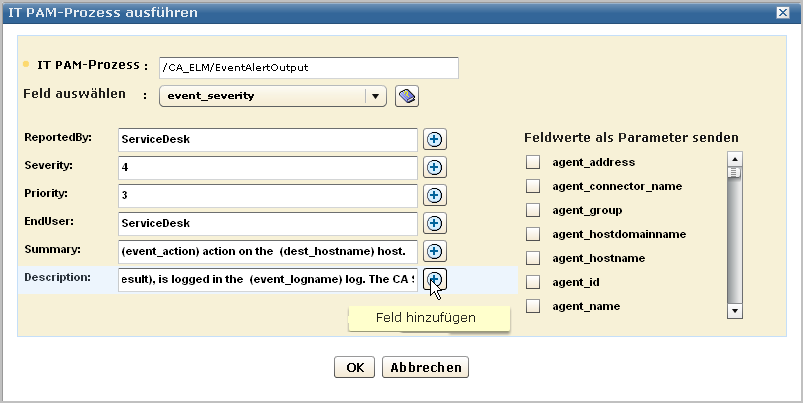The height and width of the screenshot is (403, 803).
Task: Click add field icon next to Summary
Action: 434,251
